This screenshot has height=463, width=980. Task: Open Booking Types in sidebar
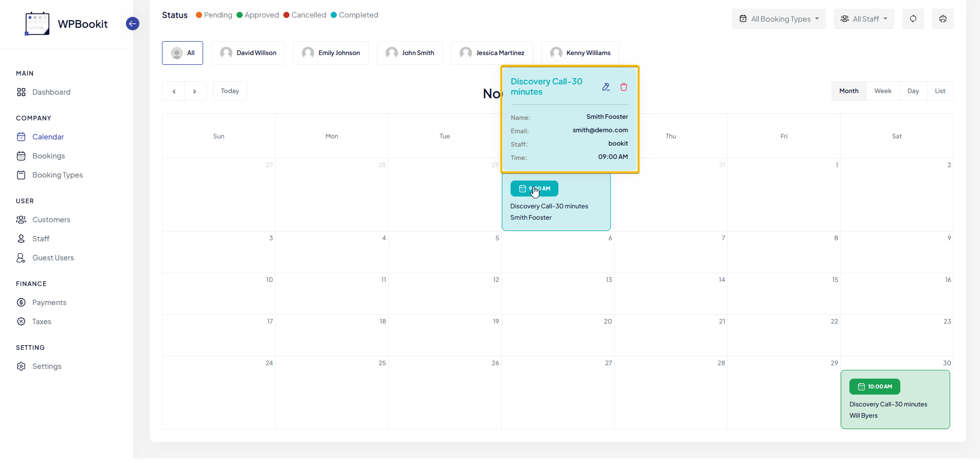tap(57, 175)
